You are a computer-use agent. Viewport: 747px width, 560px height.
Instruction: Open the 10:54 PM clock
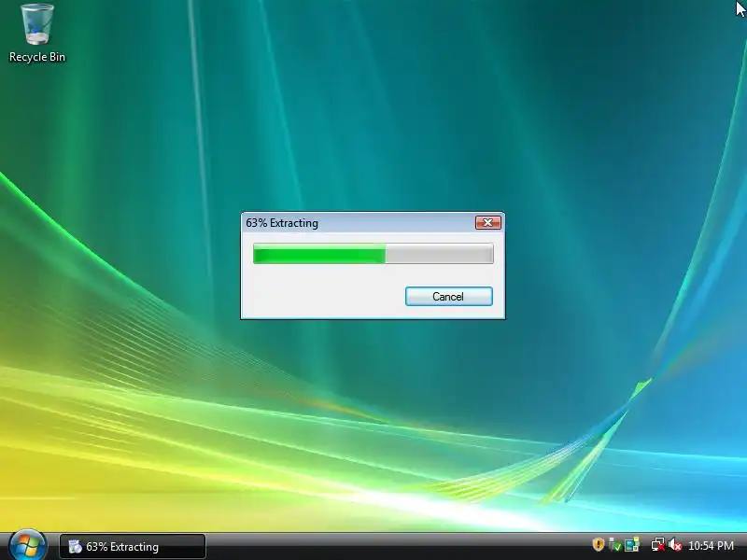[711, 546]
